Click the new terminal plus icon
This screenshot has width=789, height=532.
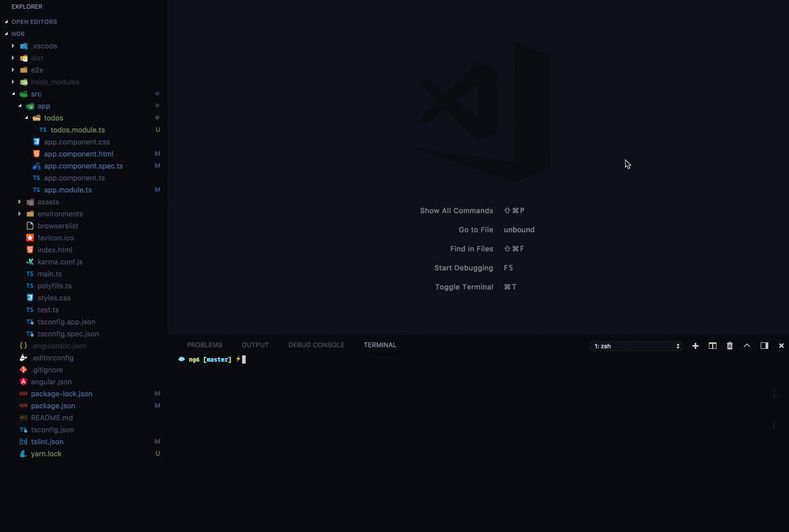695,346
